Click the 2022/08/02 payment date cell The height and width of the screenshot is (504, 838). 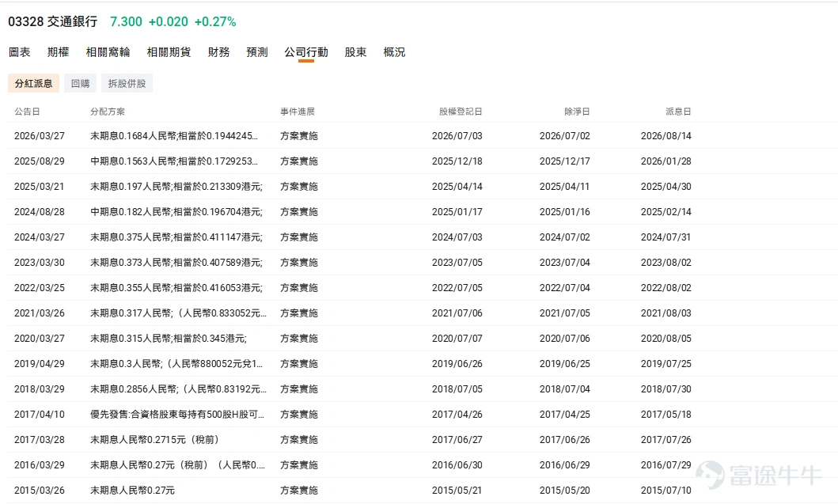(666, 287)
